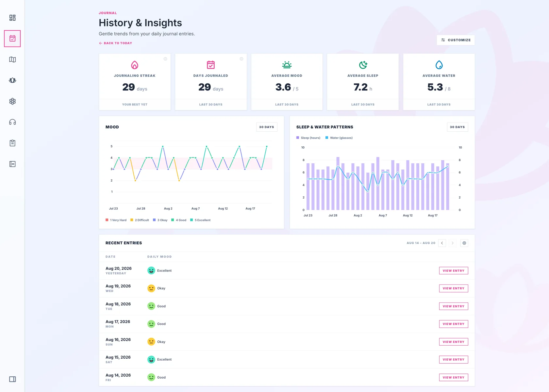Image resolution: width=549 pixels, height=392 pixels.
Task: Click the flame icon on Journaling Streak card
Action: (x=135, y=65)
